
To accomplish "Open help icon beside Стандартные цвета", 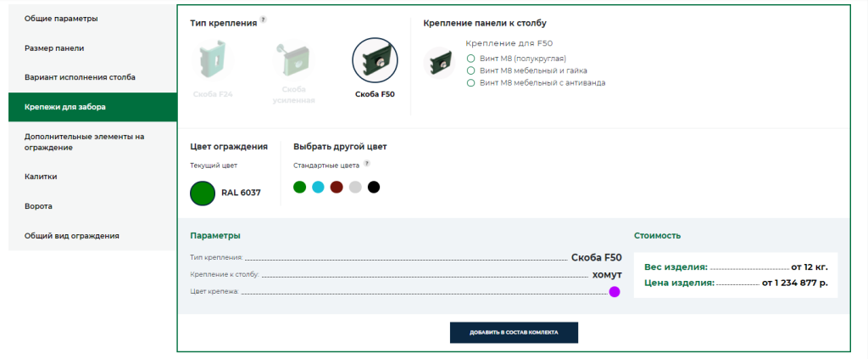I will (367, 164).
